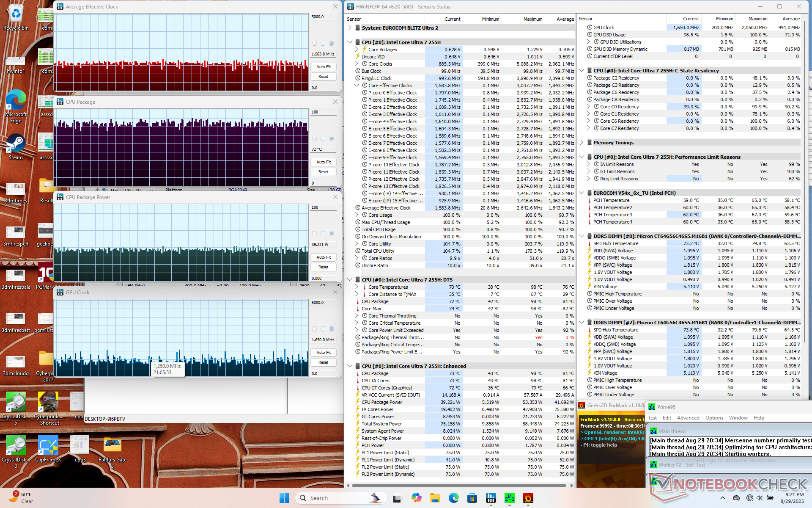Launch the Cyberpunk Shortcut icon
The width and height of the screenshot is (812, 508).
(x=48, y=408)
